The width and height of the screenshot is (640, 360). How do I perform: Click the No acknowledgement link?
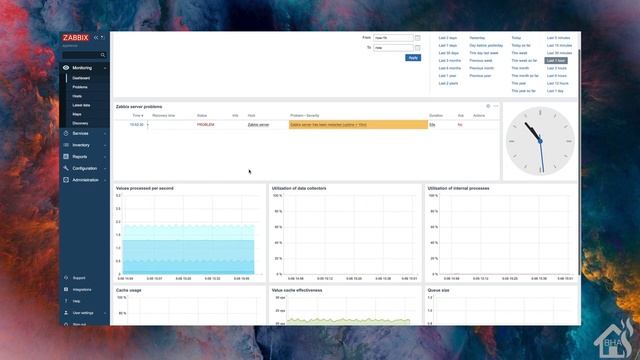point(460,125)
